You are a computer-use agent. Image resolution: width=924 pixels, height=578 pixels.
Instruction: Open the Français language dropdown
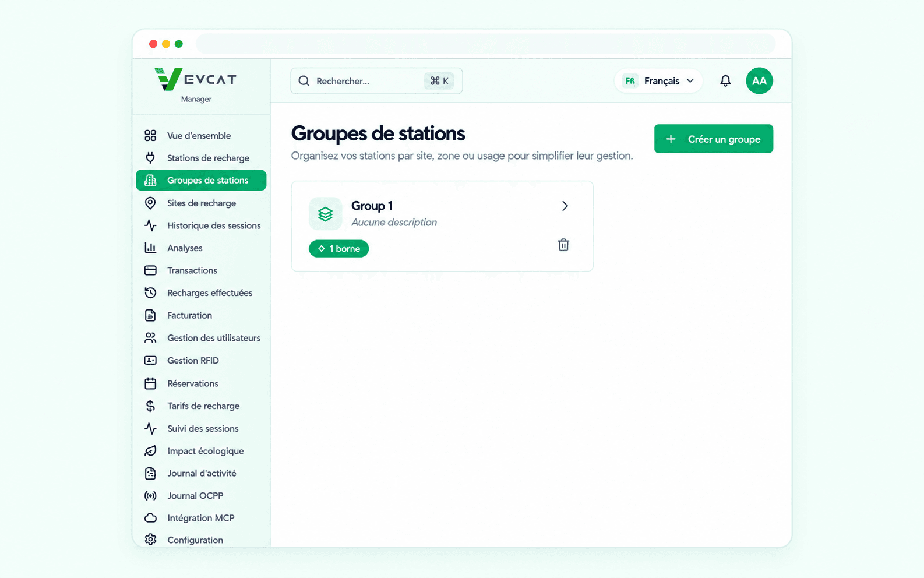(658, 81)
